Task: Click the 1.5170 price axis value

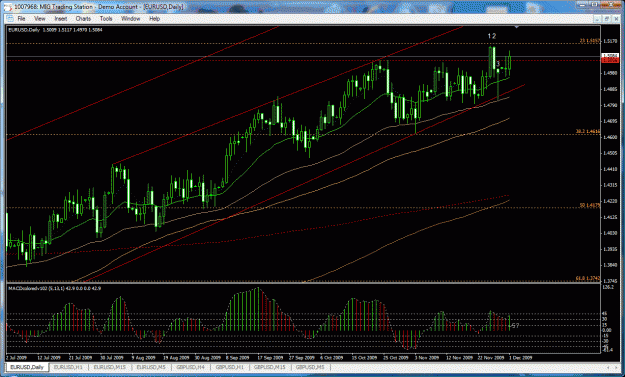Action: pos(611,41)
